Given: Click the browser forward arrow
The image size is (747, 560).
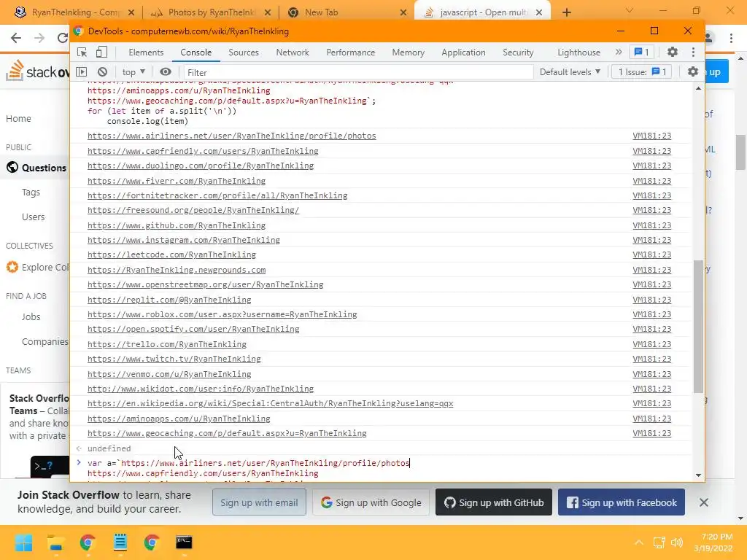Looking at the screenshot, I should [x=39, y=38].
